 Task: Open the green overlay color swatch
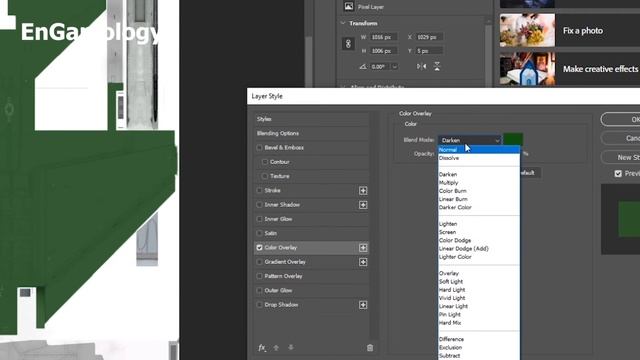tap(513, 140)
